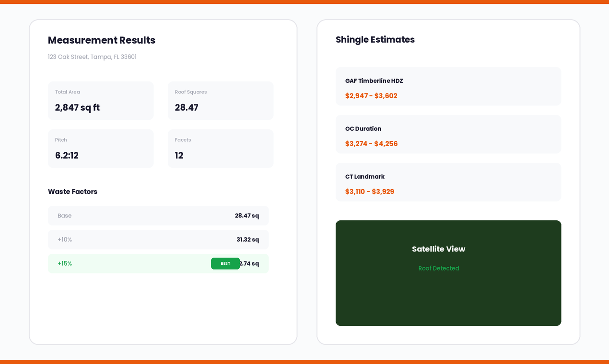The height and width of the screenshot is (364, 609).
Task: Select the GAF Timberline HDZ estimate card
Action: 448,86
